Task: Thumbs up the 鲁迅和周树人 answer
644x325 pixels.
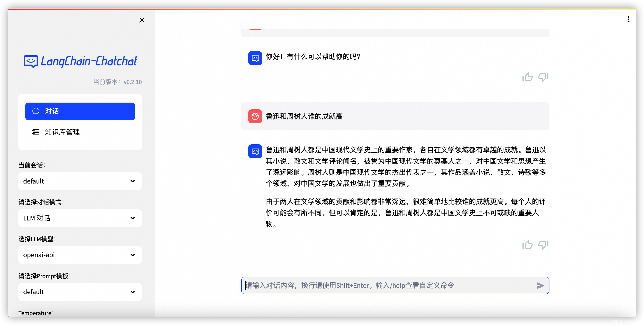Action: [x=527, y=245]
